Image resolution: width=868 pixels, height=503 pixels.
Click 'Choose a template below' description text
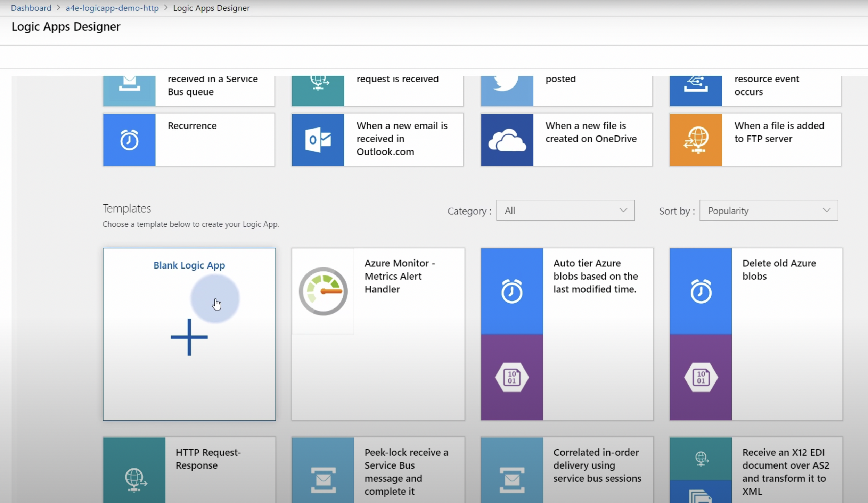[x=191, y=224]
